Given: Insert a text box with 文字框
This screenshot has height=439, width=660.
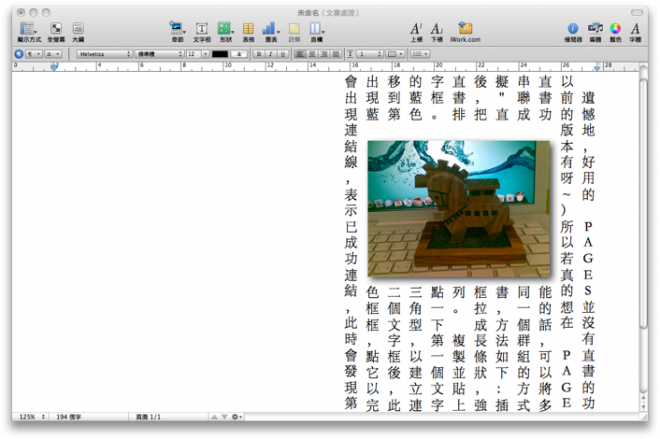Looking at the screenshot, I should tap(201, 29).
